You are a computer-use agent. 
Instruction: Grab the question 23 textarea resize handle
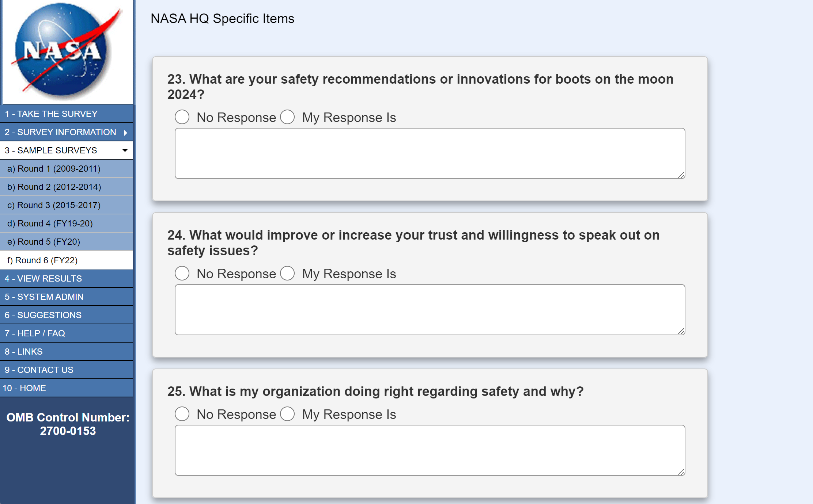pos(681,175)
